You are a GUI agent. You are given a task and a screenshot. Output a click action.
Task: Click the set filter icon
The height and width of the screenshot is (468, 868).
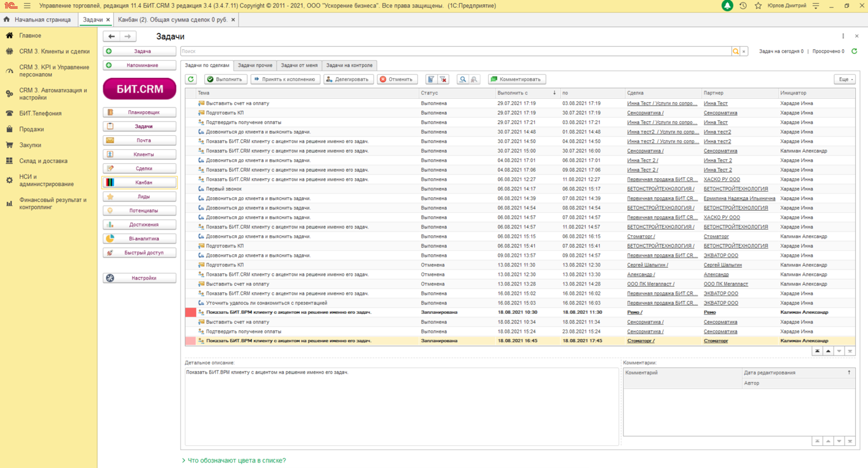(431, 79)
